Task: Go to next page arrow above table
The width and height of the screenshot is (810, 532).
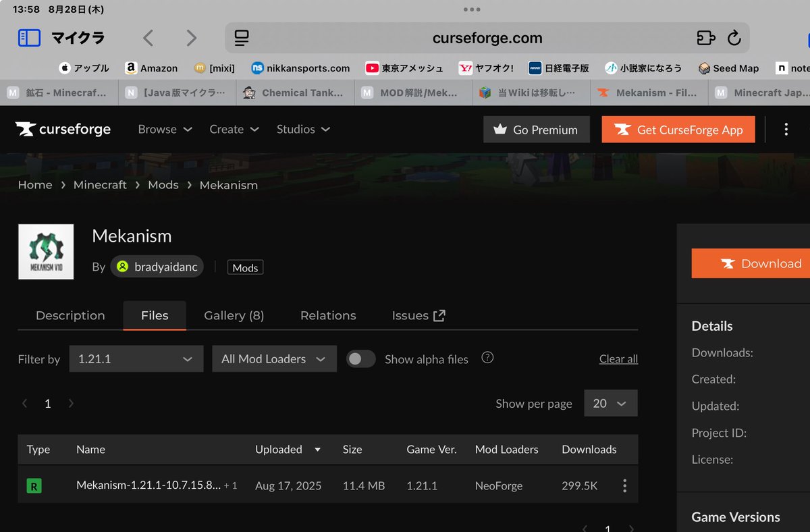Action: [71, 403]
